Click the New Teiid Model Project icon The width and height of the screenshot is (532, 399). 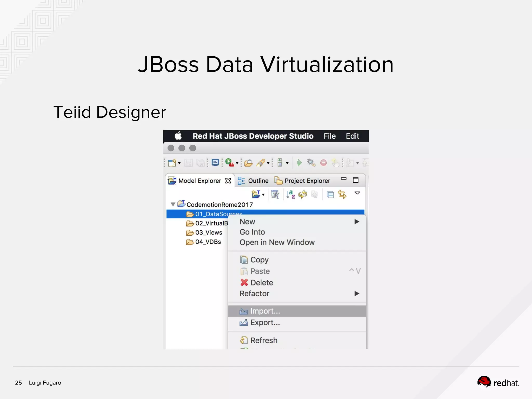pos(256,194)
